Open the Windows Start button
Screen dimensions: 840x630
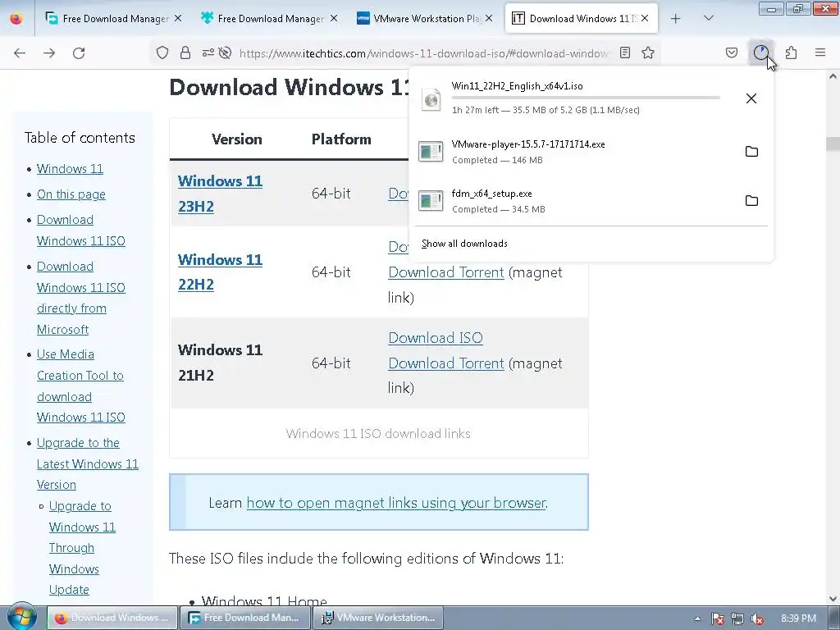pyautogui.click(x=21, y=617)
